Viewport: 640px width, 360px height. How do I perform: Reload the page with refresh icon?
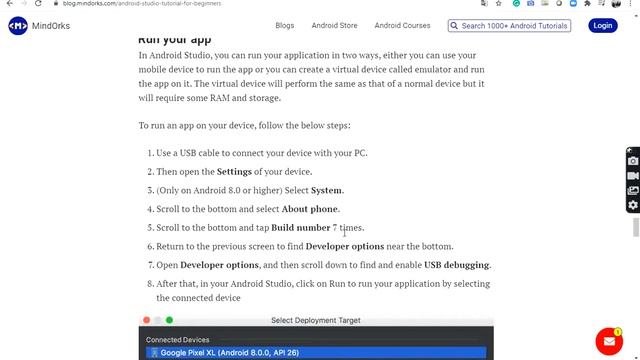[x=38, y=3]
